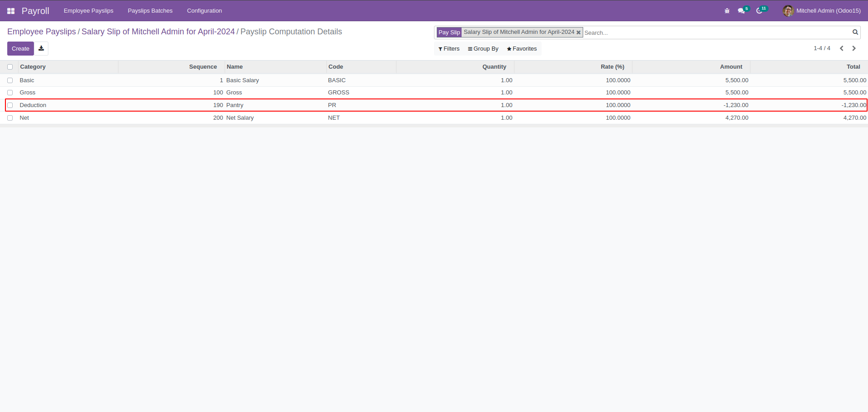
Task: Go to previous page arrow
Action: tap(842, 48)
